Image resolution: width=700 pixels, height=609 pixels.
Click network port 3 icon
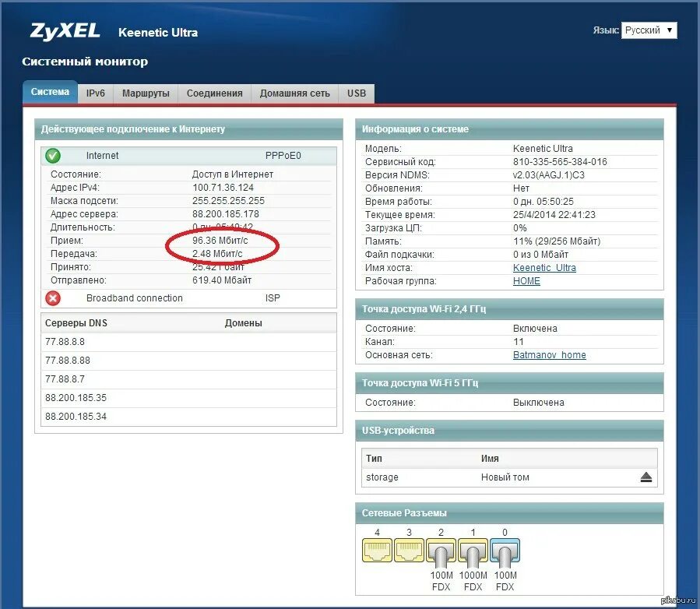coord(410,550)
